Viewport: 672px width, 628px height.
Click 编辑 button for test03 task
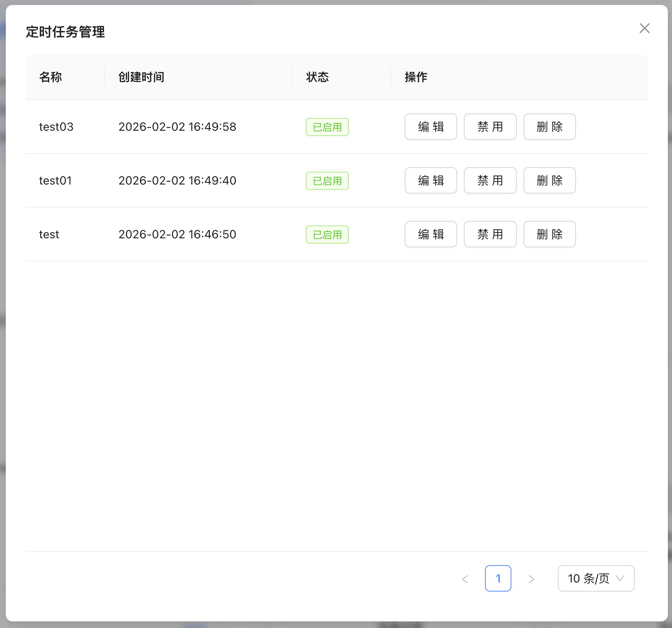(x=430, y=127)
